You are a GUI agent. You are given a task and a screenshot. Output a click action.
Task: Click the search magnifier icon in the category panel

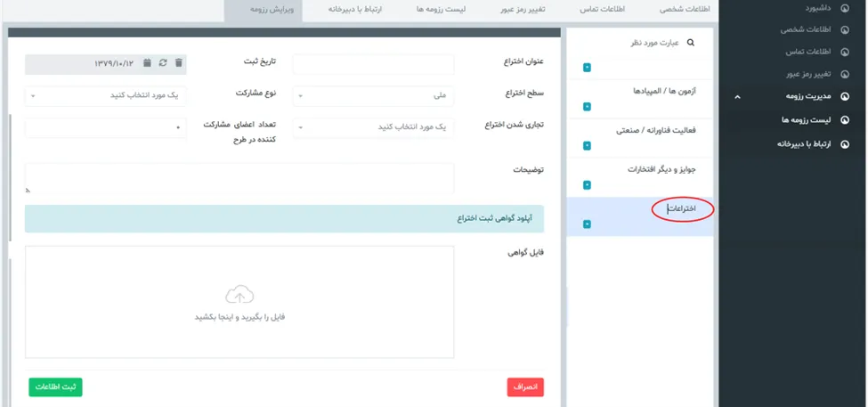click(x=690, y=43)
